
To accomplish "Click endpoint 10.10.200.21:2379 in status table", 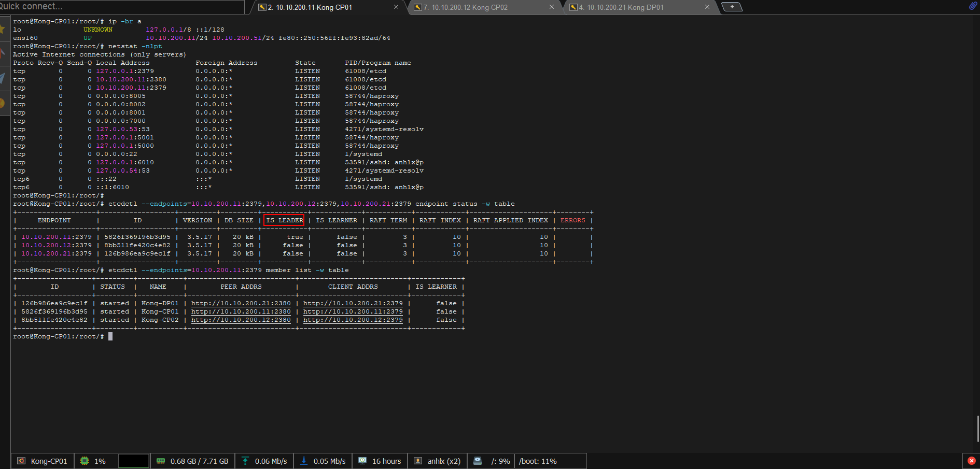I will click(57, 253).
